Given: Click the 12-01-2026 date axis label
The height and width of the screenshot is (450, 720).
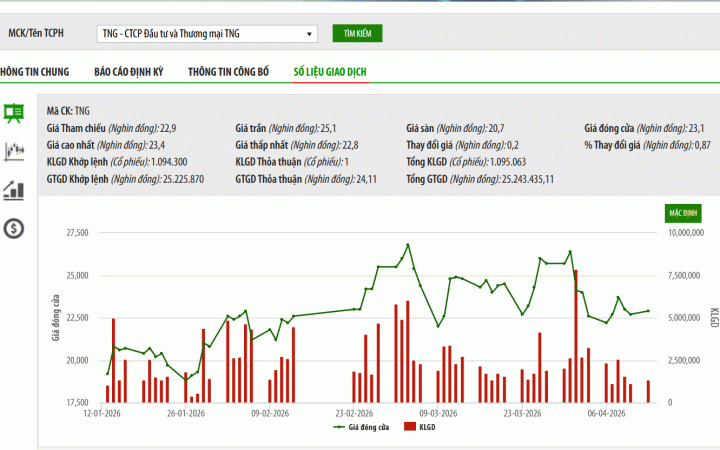Looking at the screenshot, I should tap(102, 413).
